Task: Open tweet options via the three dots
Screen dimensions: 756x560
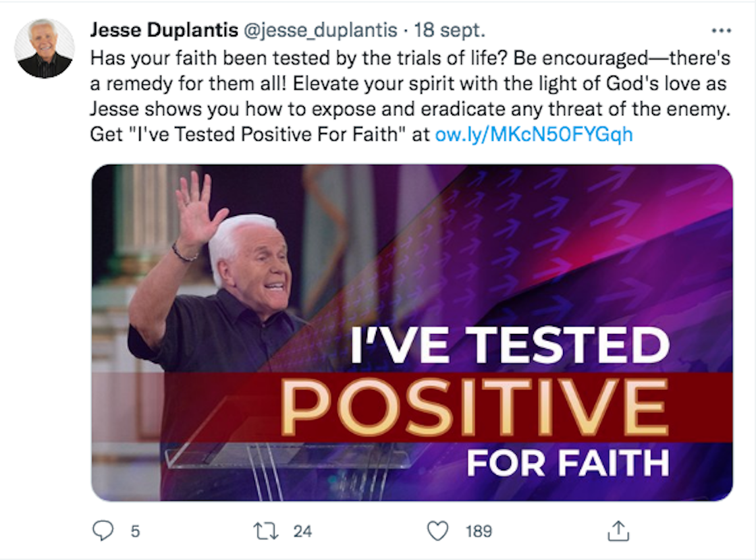Action: (x=722, y=30)
